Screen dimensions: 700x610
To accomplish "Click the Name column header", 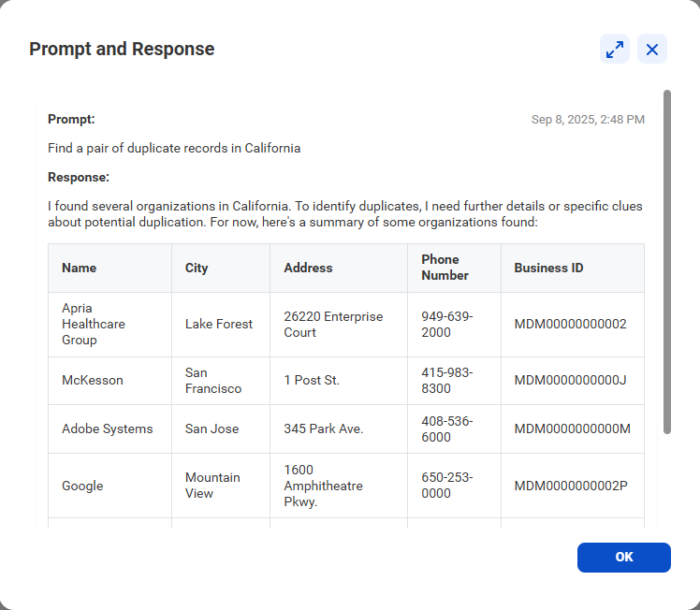I will [109, 269].
